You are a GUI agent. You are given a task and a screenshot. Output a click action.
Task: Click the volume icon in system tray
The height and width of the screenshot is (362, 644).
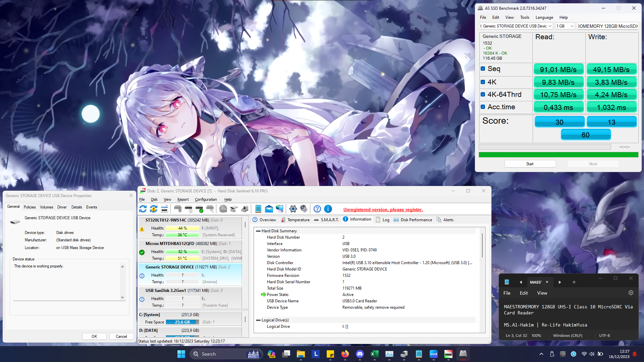592,354
